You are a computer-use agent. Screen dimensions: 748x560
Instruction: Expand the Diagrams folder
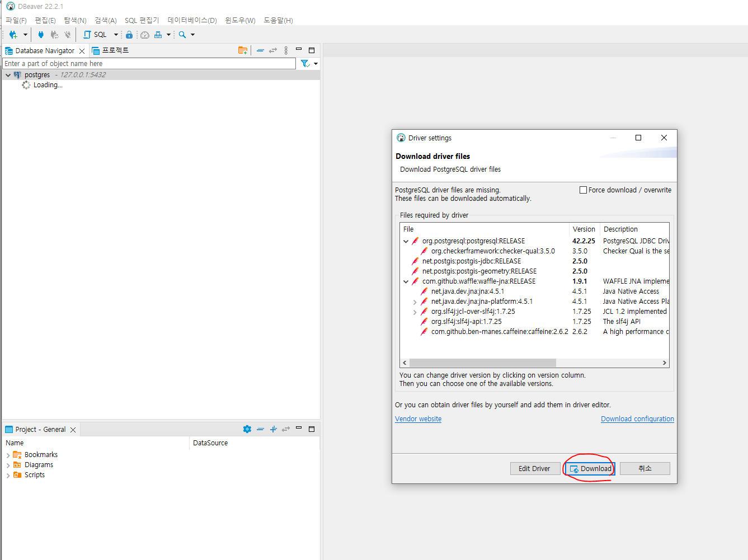pyautogui.click(x=8, y=465)
